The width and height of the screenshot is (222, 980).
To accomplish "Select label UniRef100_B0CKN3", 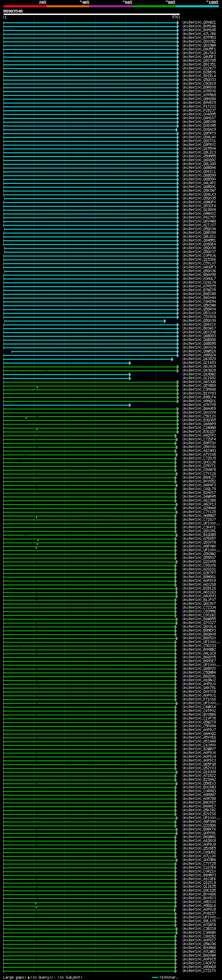I will click(199, 787).
